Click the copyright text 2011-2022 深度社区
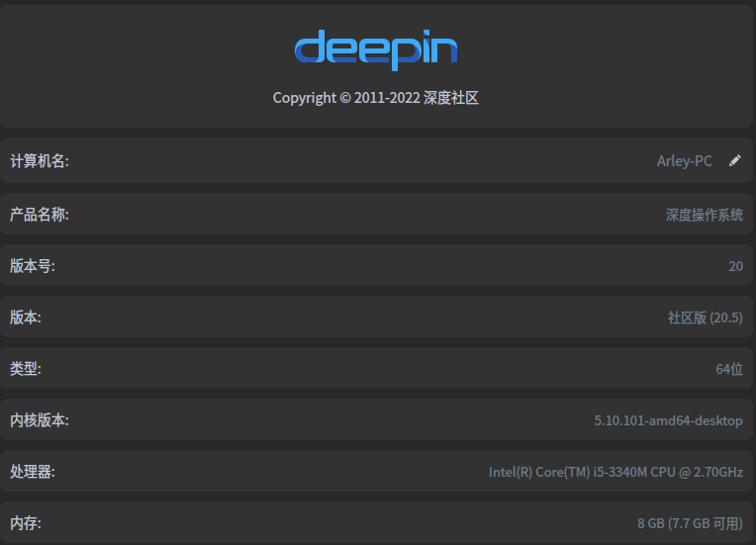The width and height of the screenshot is (756, 545). click(376, 98)
